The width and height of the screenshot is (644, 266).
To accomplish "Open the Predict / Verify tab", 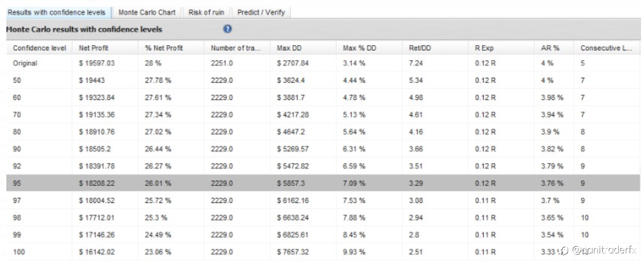I will [261, 12].
